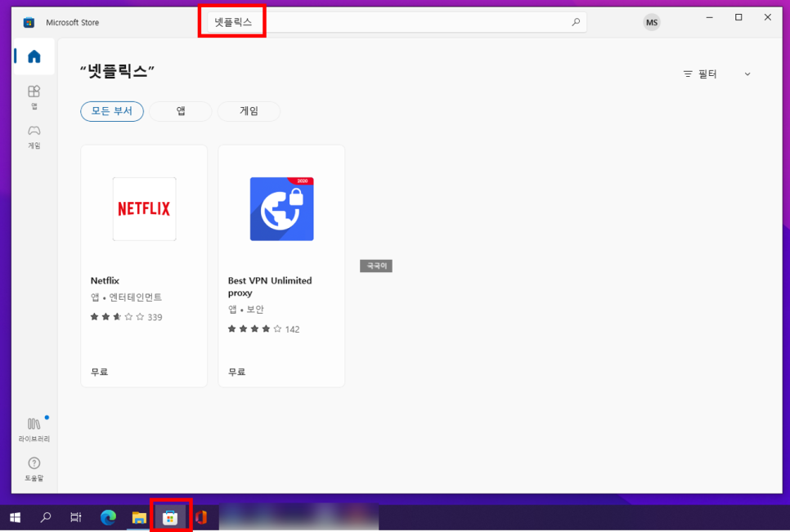Click 무료 price on VPN card
Screen dimensions: 790x532
tap(237, 372)
